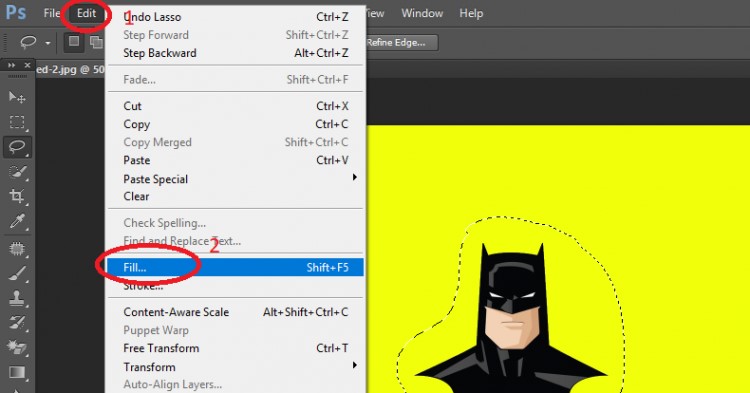Choose Copy from the Edit menu
This screenshot has width=750, height=393.
pyautogui.click(x=236, y=124)
